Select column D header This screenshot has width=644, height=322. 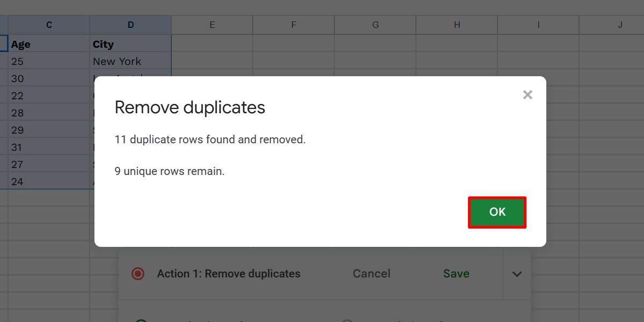(130, 24)
